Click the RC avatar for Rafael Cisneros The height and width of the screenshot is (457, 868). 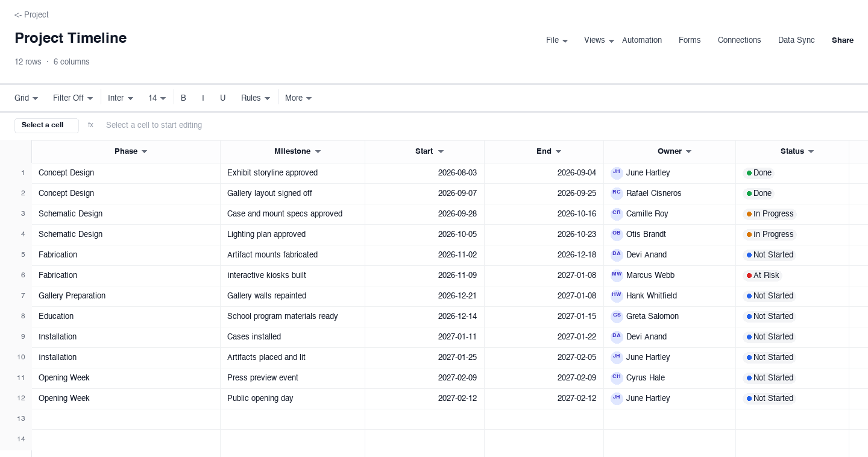click(617, 194)
